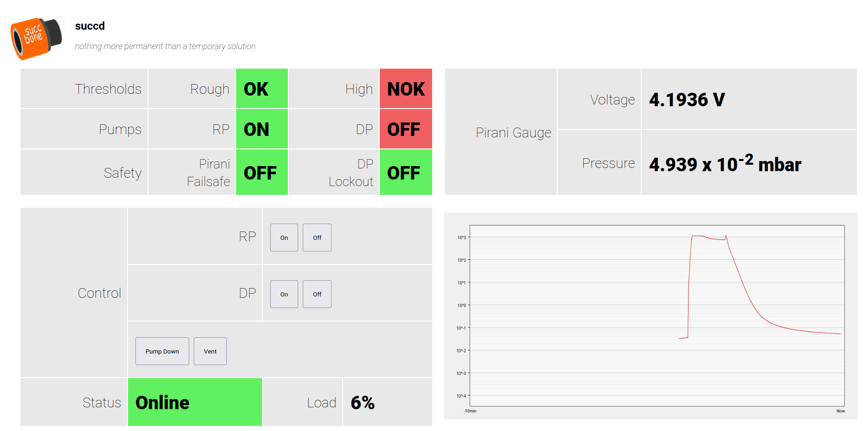Click the pressure reading in mbar
The width and height of the screenshot is (868, 431).
click(x=725, y=164)
